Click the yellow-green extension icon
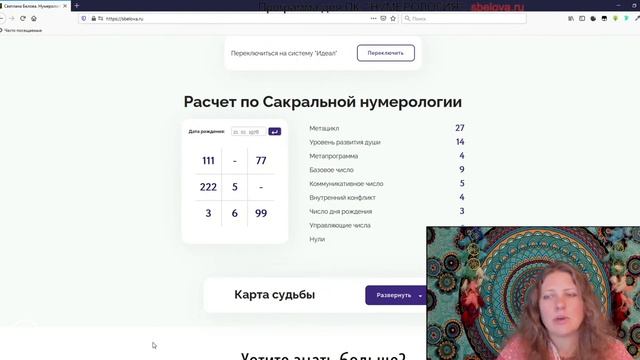This screenshot has width=640, height=360. click(615, 18)
